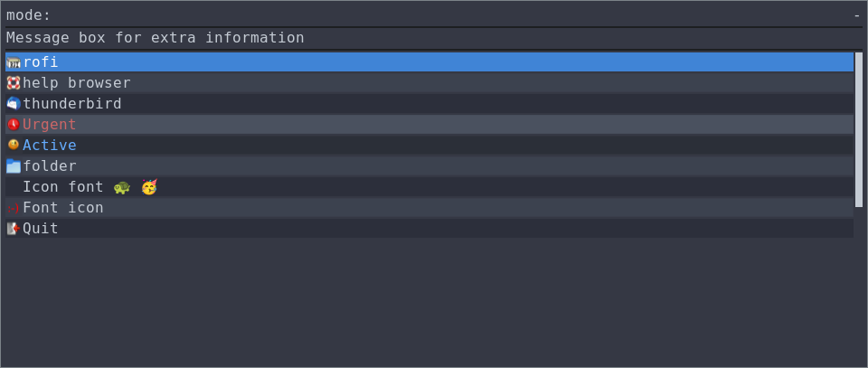Click the thunderbird mail icon
This screenshot has height=368, width=868.
(14, 104)
